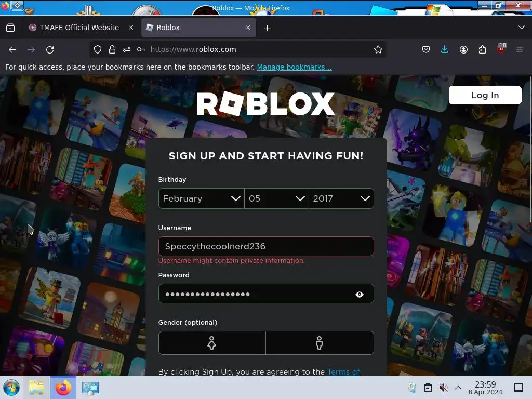Go back with the back arrow
The width and height of the screenshot is (532, 399).
(12, 49)
